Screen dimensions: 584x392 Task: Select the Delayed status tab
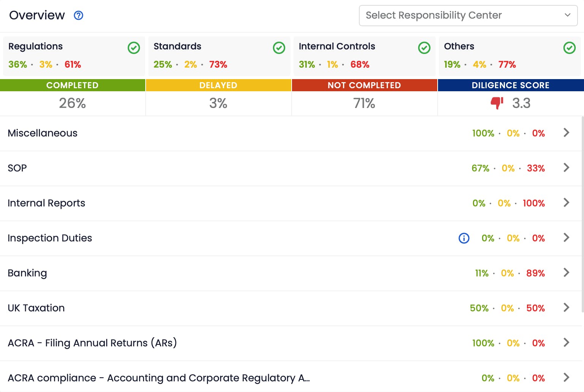218,85
